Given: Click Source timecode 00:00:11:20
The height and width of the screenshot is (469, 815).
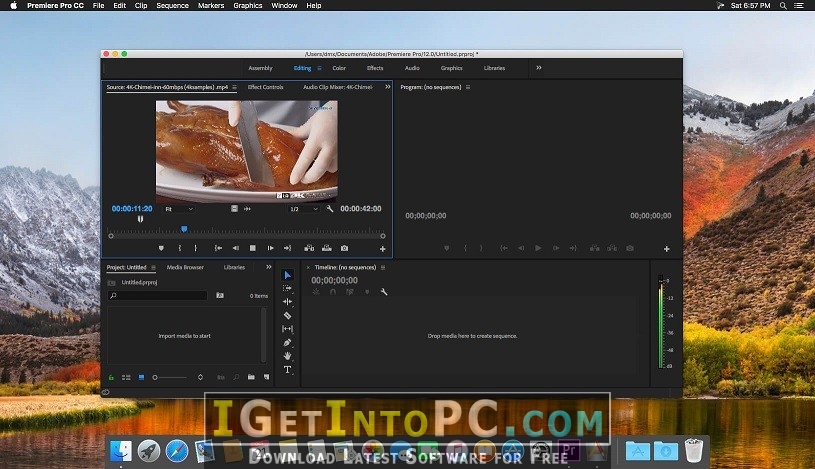Looking at the screenshot, I should tap(132, 209).
